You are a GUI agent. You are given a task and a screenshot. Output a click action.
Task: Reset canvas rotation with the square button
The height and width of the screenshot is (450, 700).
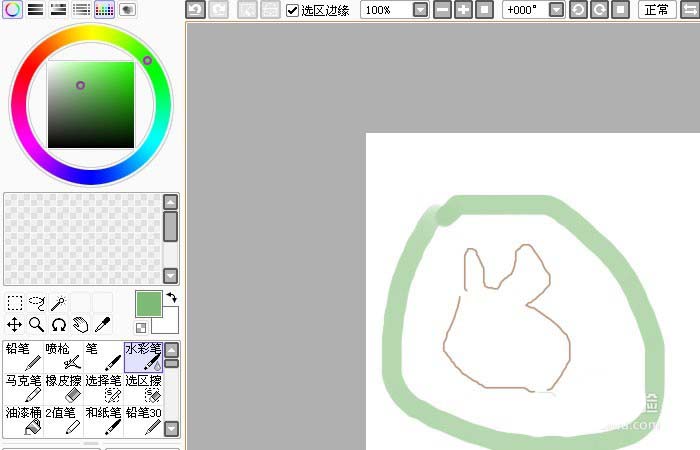pyautogui.click(x=621, y=10)
